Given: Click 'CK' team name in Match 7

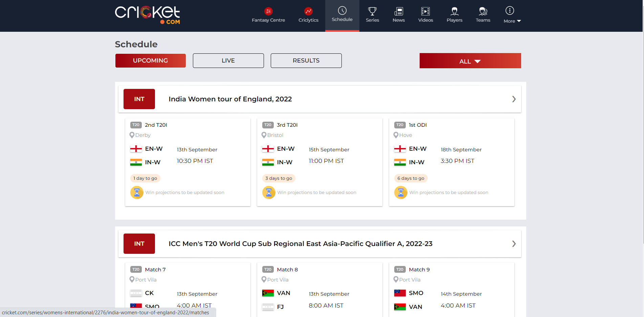Looking at the screenshot, I should click(149, 293).
